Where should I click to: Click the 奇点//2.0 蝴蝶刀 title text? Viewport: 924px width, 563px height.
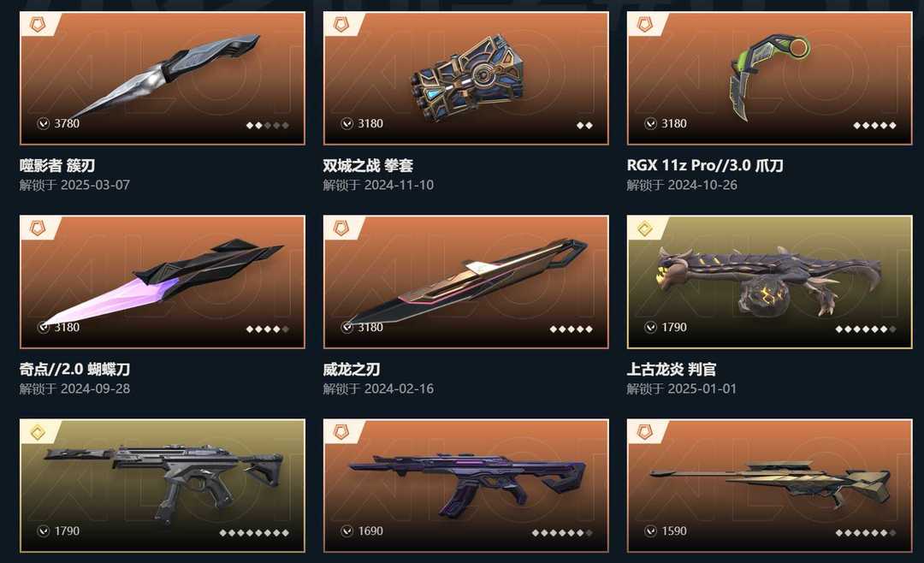click(x=74, y=370)
